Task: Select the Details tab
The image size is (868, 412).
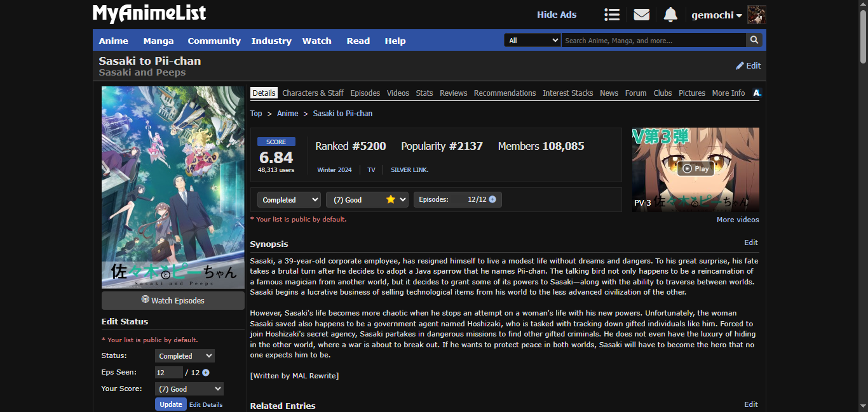Action: pyautogui.click(x=264, y=93)
